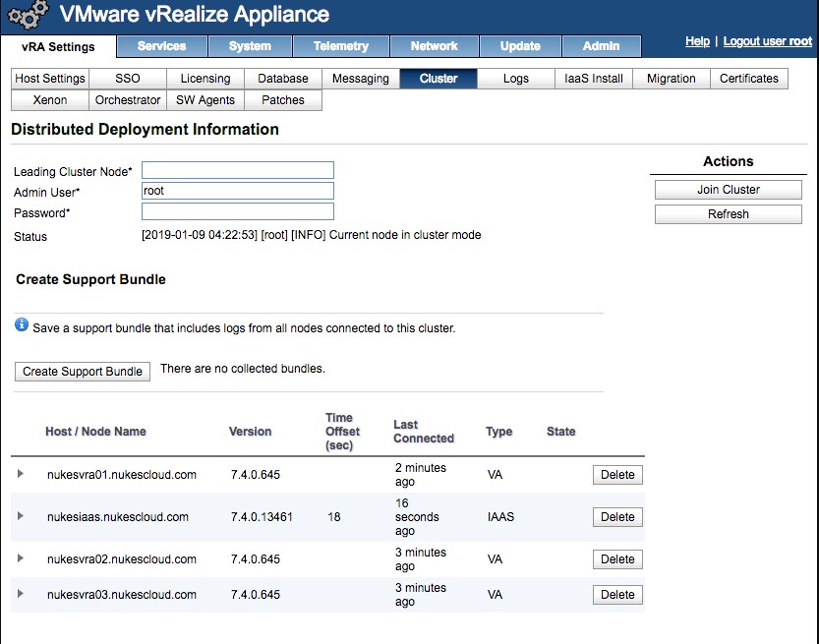The width and height of the screenshot is (819, 644).
Task: Open the Xenon sub-tab
Action: (49, 100)
